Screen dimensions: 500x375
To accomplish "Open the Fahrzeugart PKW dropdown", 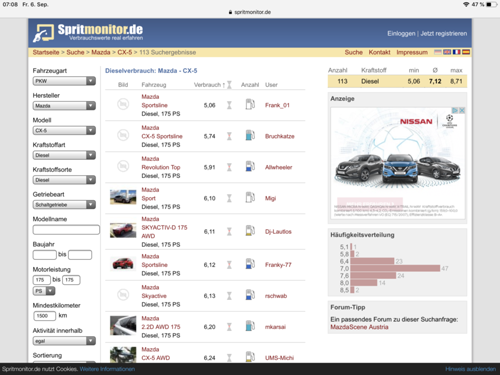I will (x=64, y=81).
